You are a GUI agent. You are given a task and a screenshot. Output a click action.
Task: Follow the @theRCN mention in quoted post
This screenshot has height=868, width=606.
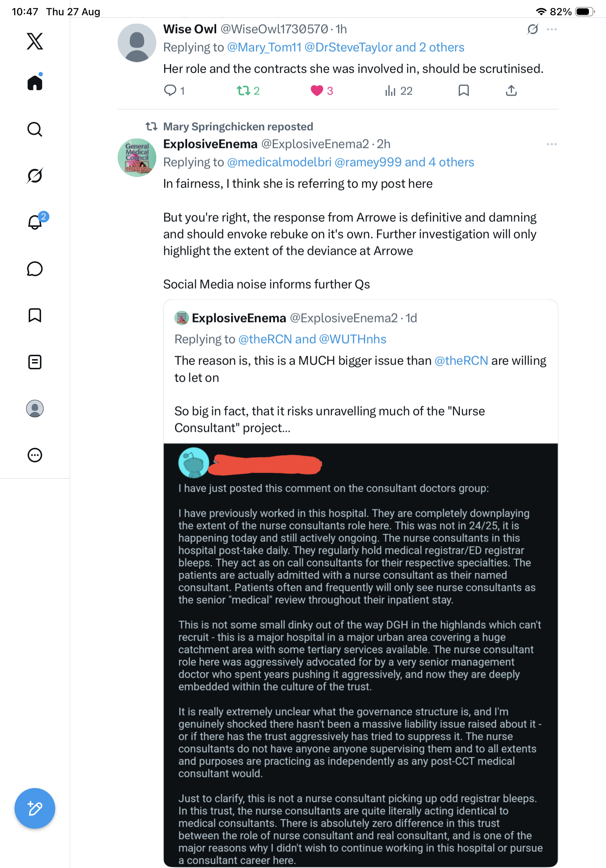click(x=461, y=361)
